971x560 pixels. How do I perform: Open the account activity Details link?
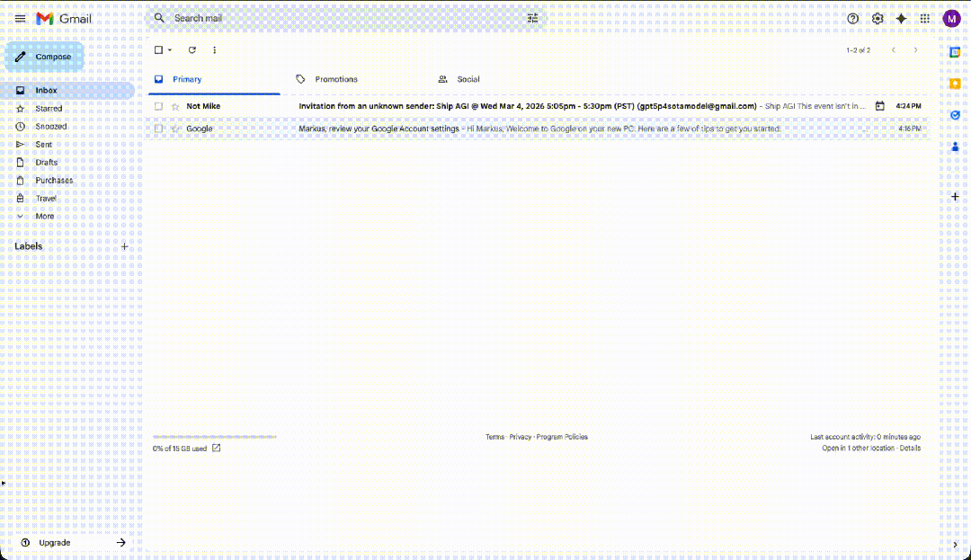tap(910, 448)
